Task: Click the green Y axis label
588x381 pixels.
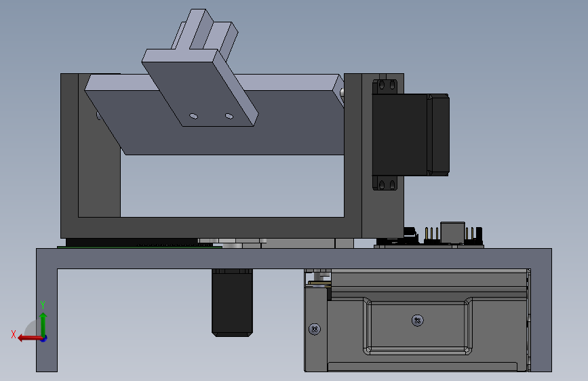Action: (x=43, y=304)
